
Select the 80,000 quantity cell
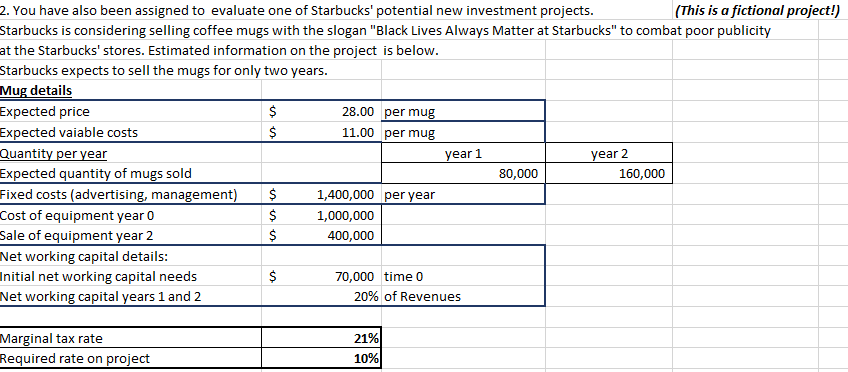(463, 174)
